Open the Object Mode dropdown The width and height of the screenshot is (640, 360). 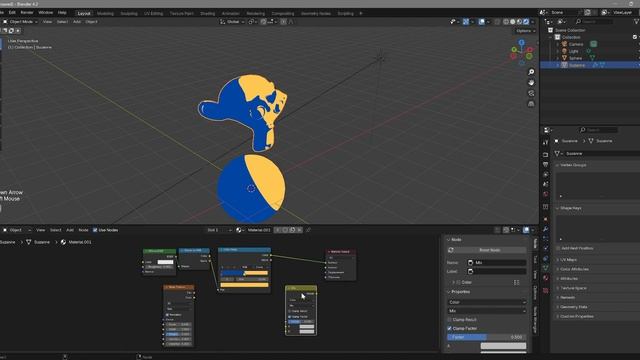(20, 22)
